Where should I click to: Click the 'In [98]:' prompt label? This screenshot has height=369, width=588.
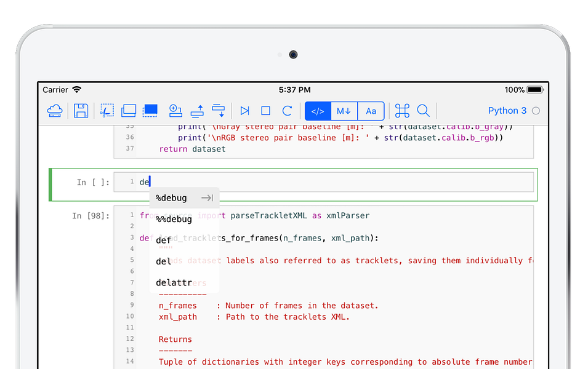pyautogui.click(x=91, y=216)
